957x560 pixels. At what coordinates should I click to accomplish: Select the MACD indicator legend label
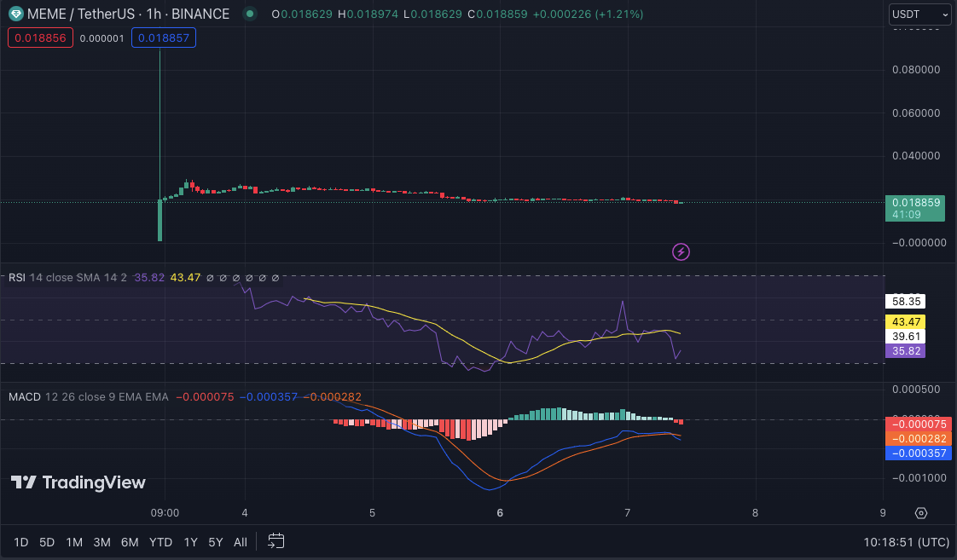pos(24,396)
